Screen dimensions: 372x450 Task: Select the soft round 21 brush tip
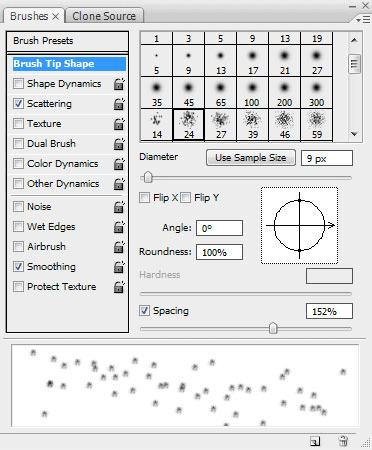click(x=284, y=60)
